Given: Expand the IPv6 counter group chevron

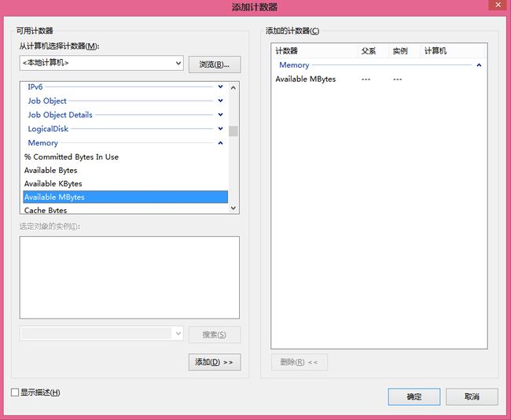Looking at the screenshot, I should click(221, 87).
